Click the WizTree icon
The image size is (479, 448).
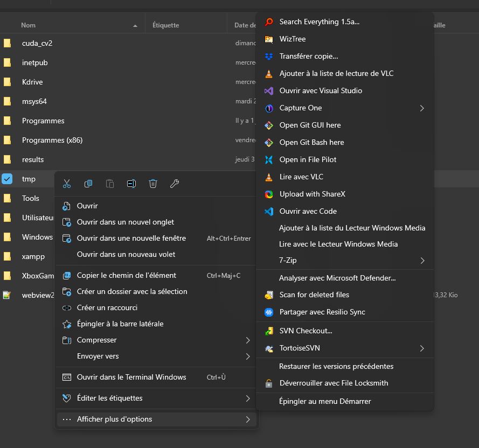pyautogui.click(x=269, y=39)
